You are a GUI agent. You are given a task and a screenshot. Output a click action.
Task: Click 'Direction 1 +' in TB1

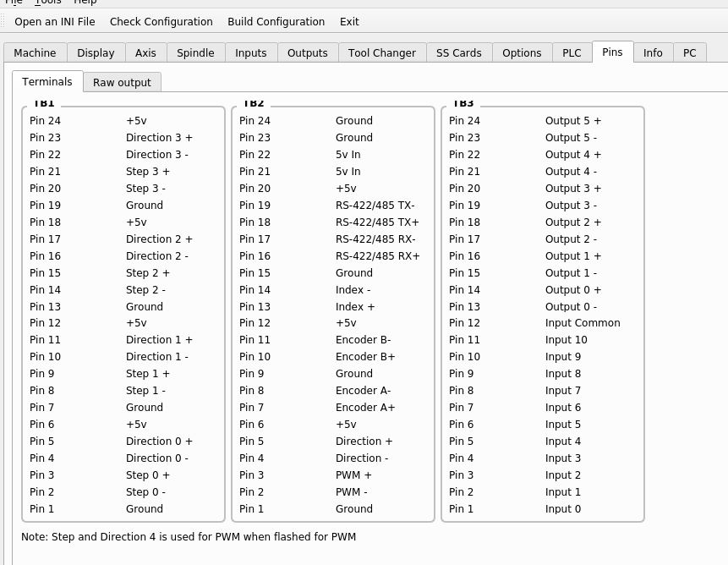pos(159,339)
